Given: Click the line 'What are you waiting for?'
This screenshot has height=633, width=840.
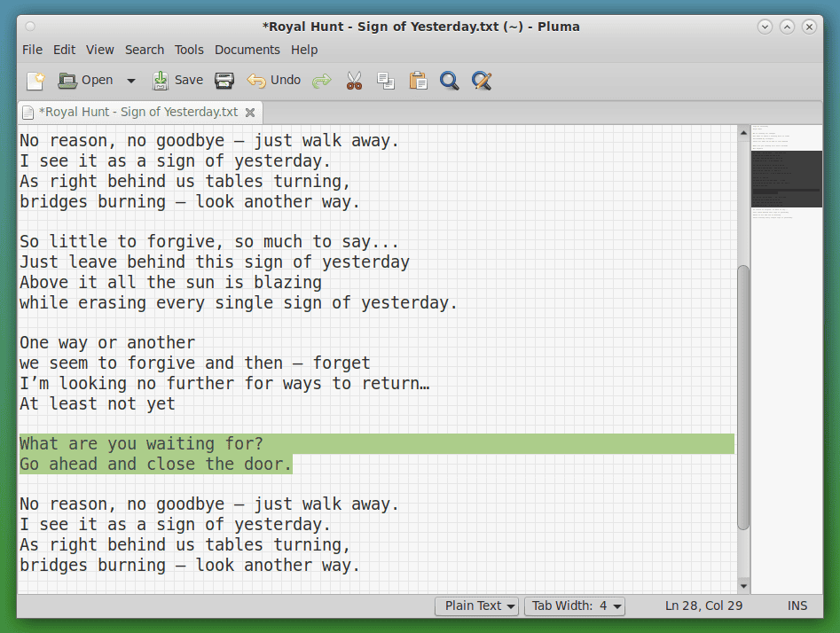Looking at the screenshot, I should coord(141,443).
